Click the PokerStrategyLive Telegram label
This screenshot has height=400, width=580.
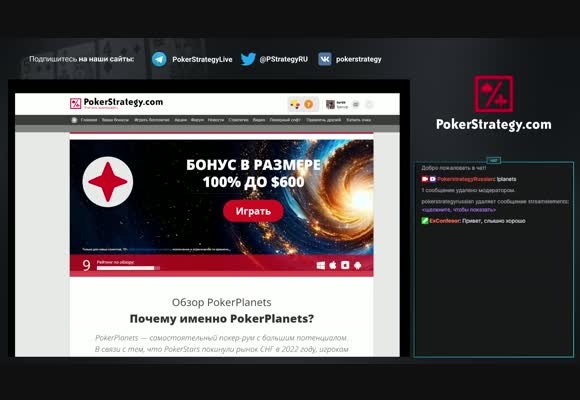[202, 59]
